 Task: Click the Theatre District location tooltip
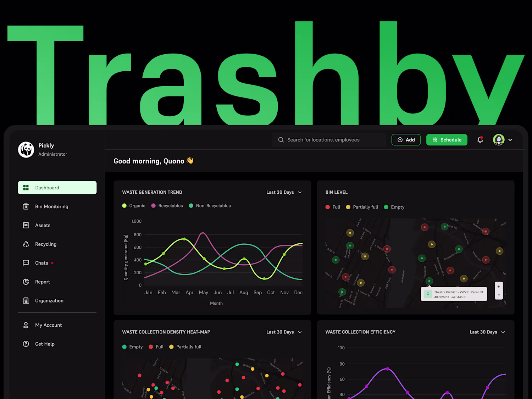tap(454, 294)
